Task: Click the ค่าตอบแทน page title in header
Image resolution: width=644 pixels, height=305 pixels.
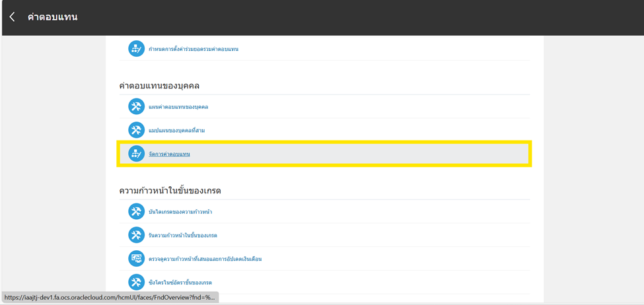Action: coord(53,17)
